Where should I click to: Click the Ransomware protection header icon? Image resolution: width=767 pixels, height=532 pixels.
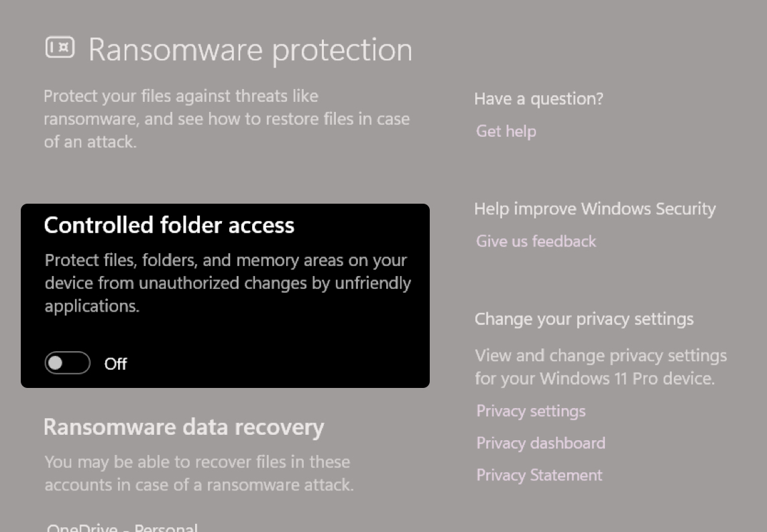tap(60, 48)
